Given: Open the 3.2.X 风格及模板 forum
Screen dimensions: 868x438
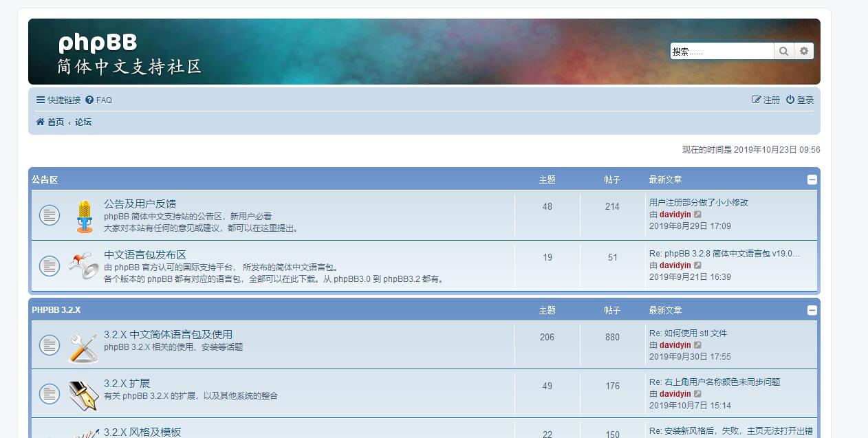Looking at the screenshot, I should click(142, 432).
